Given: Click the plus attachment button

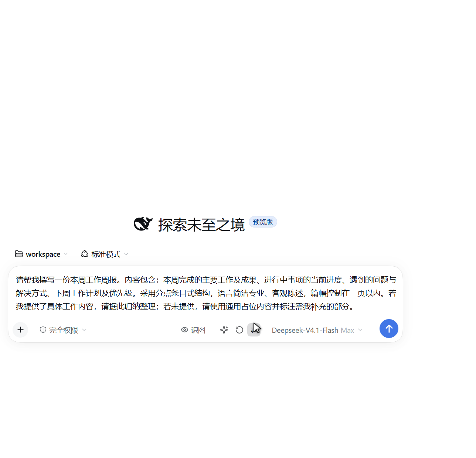Looking at the screenshot, I should tap(20, 330).
